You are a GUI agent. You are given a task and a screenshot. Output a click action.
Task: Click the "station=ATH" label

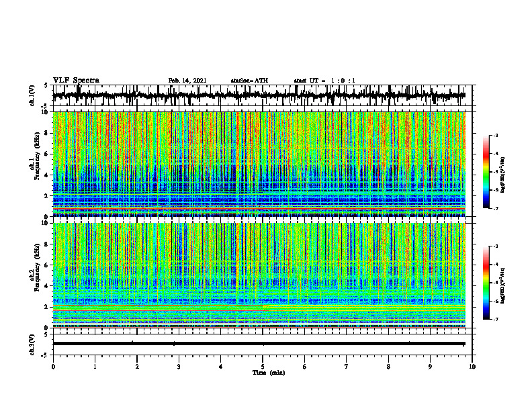[249, 81]
